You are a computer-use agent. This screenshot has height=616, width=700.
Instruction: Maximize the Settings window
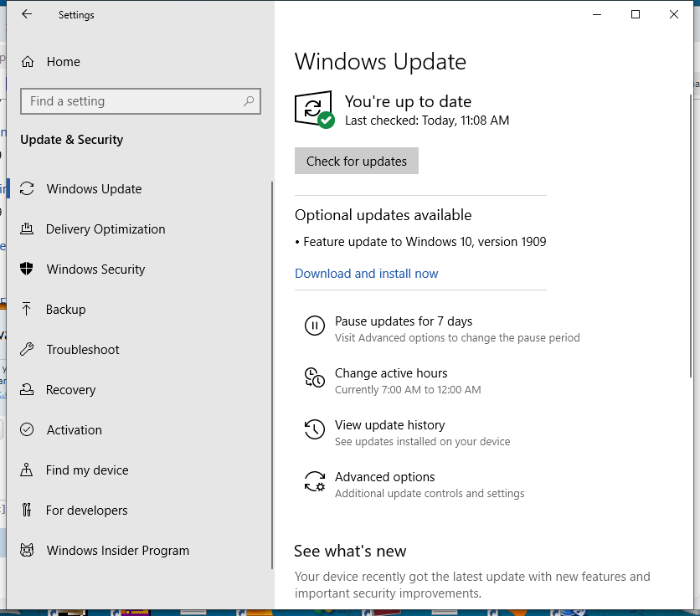636,14
